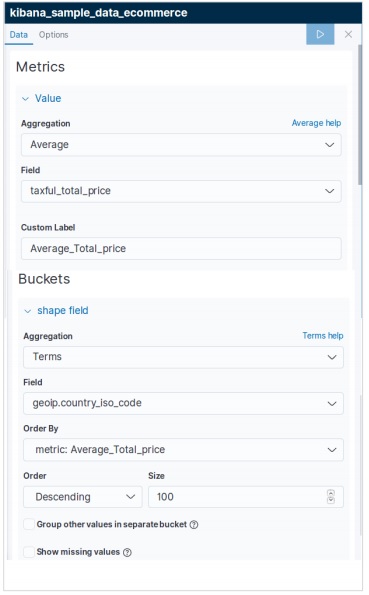Change the Descending order dropdown
This screenshot has width=369, height=595.
tap(83, 497)
